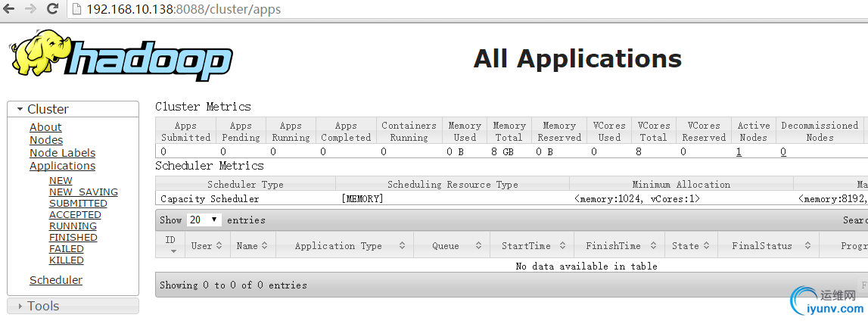Filter applications by SUBMITTED state
Image resolution: width=868 pixels, height=321 pixels.
tap(78, 203)
